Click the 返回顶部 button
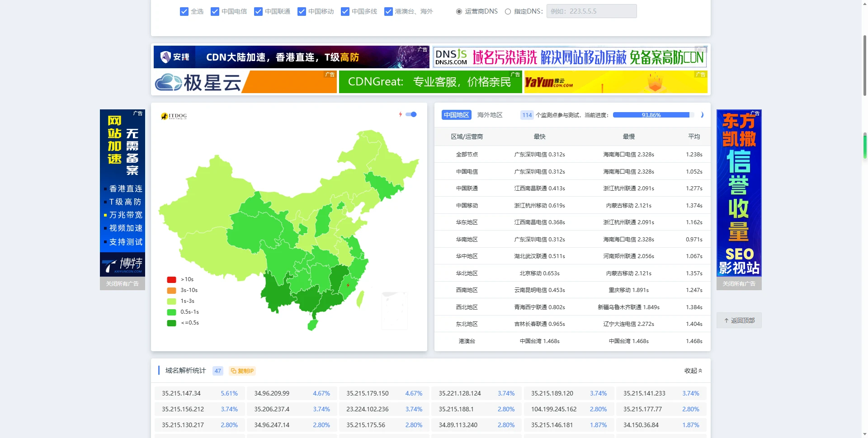 point(739,320)
